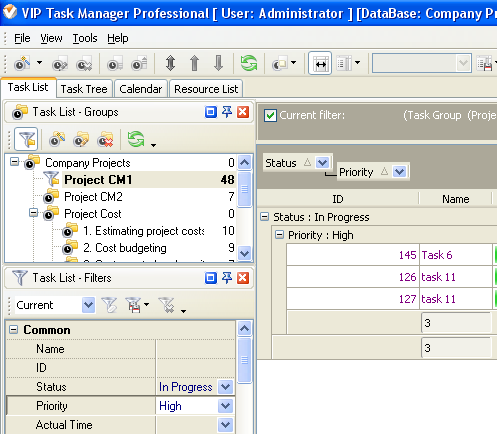Click the Delete Group icon in Groups panel
497x434 pixels.
105,139
